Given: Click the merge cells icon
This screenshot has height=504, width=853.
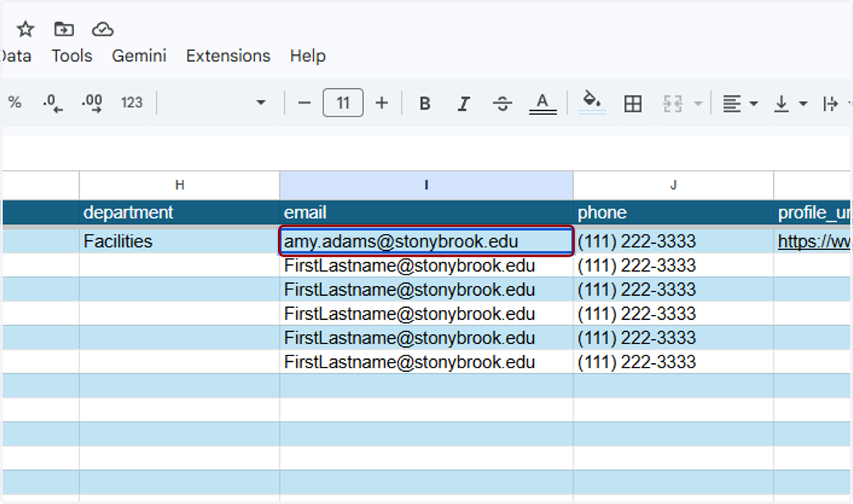Looking at the screenshot, I should (x=672, y=104).
